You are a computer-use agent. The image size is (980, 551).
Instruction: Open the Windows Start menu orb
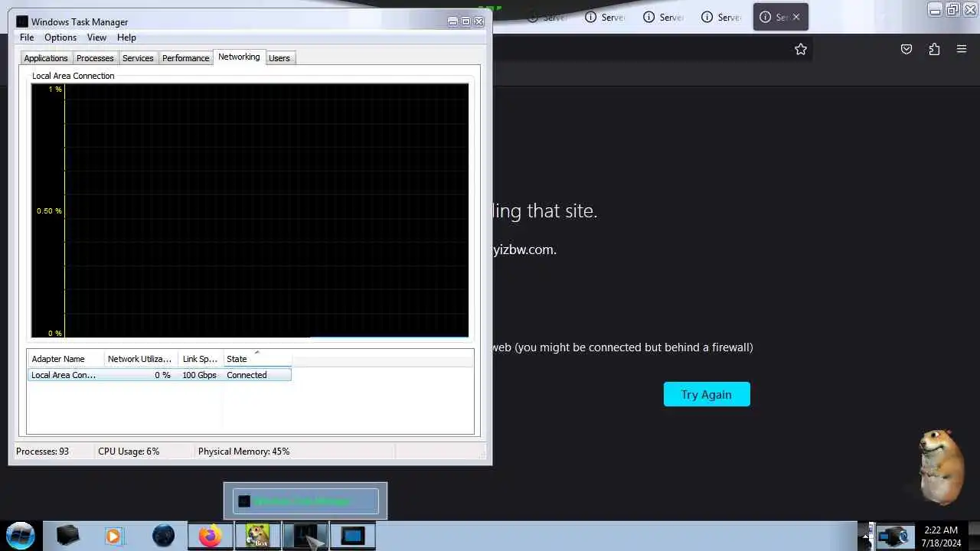21,535
